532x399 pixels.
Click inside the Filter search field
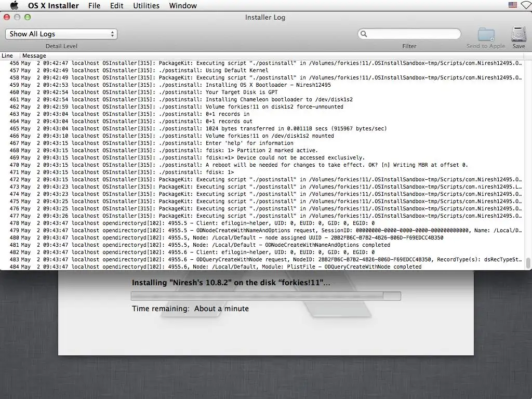click(409, 34)
